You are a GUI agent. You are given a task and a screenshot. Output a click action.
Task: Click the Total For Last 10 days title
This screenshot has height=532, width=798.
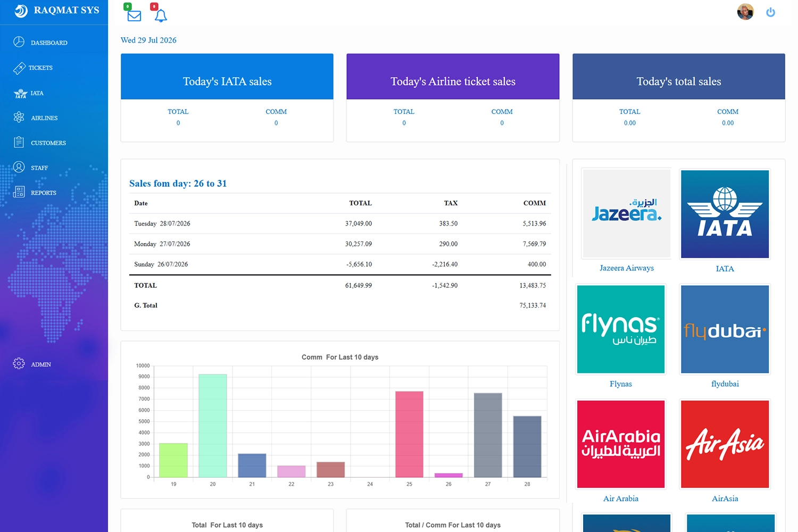click(x=227, y=525)
